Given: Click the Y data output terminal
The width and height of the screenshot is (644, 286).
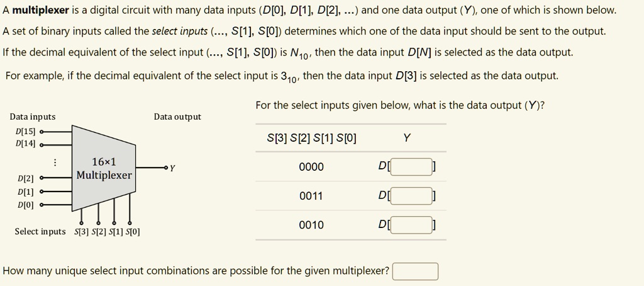Looking at the screenshot, I should tap(166, 168).
